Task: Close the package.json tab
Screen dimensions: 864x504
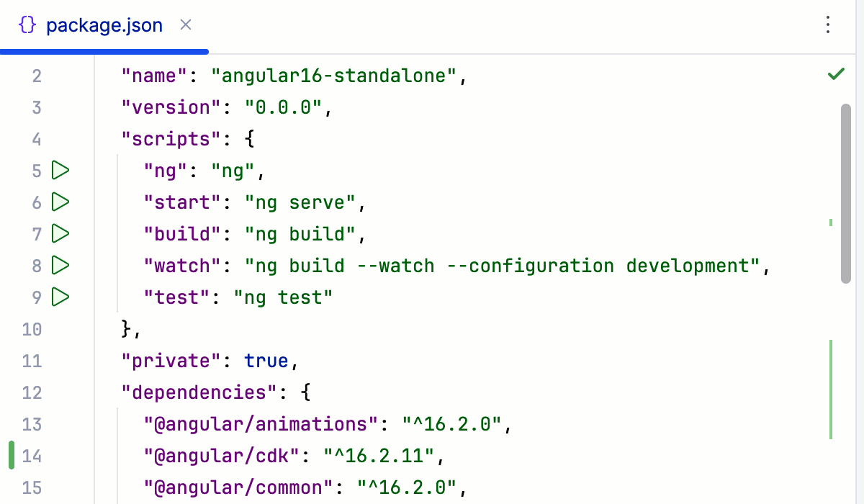Action: coord(185,24)
